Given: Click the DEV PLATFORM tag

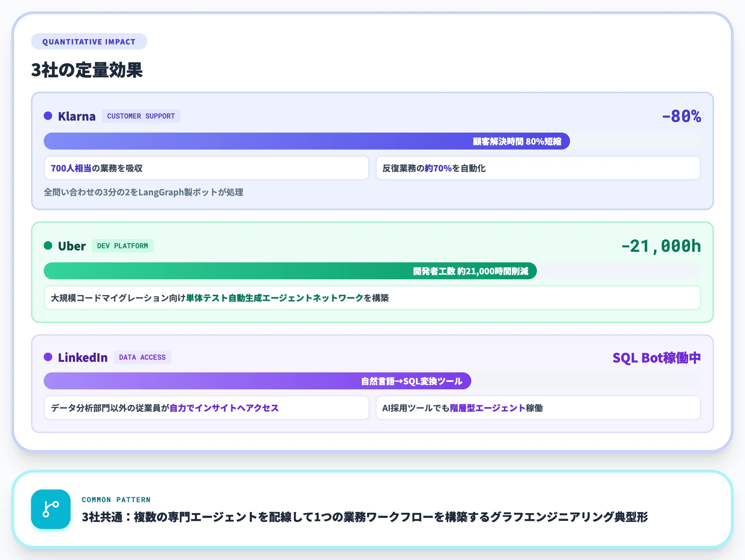Looking at the screenshot, I should (122, 246).
